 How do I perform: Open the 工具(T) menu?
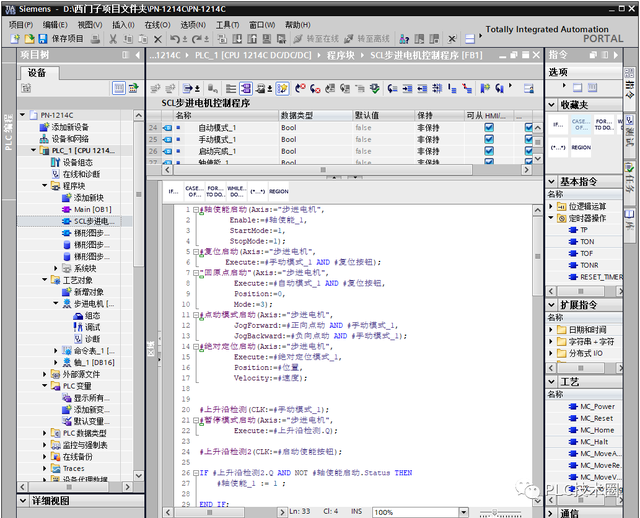[x=227, y=25]
